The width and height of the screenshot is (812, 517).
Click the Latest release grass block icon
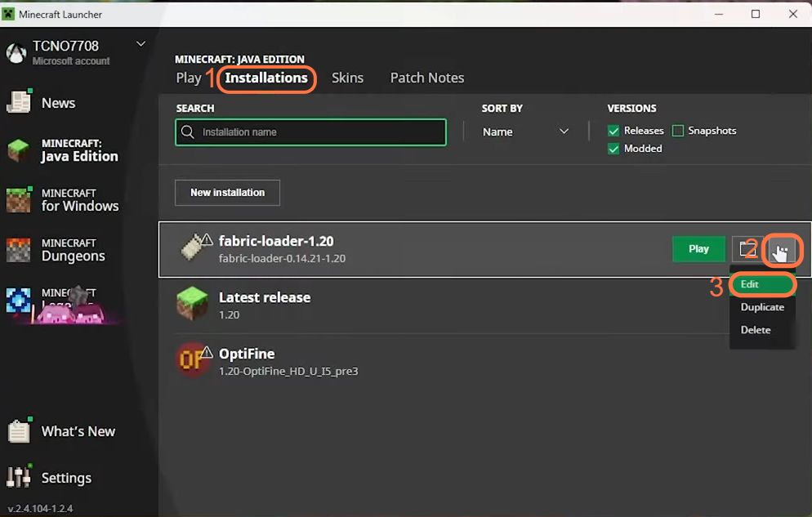[192, 303]
